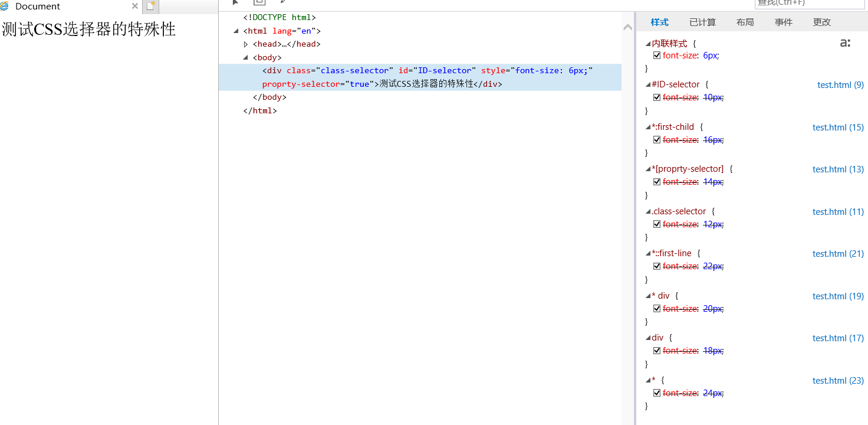Open the 事件 tab
Image resolution: width=868 pixels, height=425 pixels.
783,22
